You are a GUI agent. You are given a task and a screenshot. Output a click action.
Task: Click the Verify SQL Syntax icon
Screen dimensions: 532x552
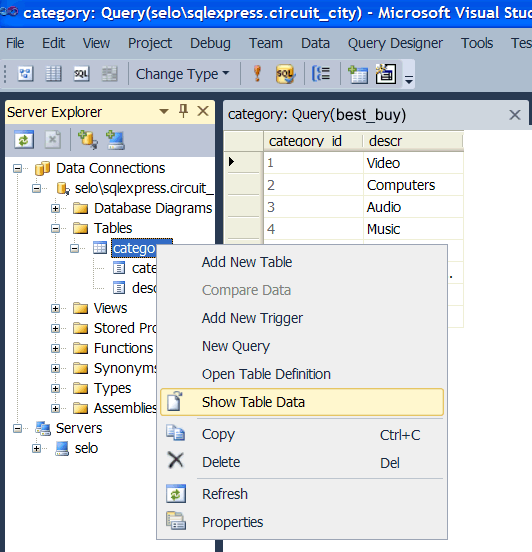[285, 74]
